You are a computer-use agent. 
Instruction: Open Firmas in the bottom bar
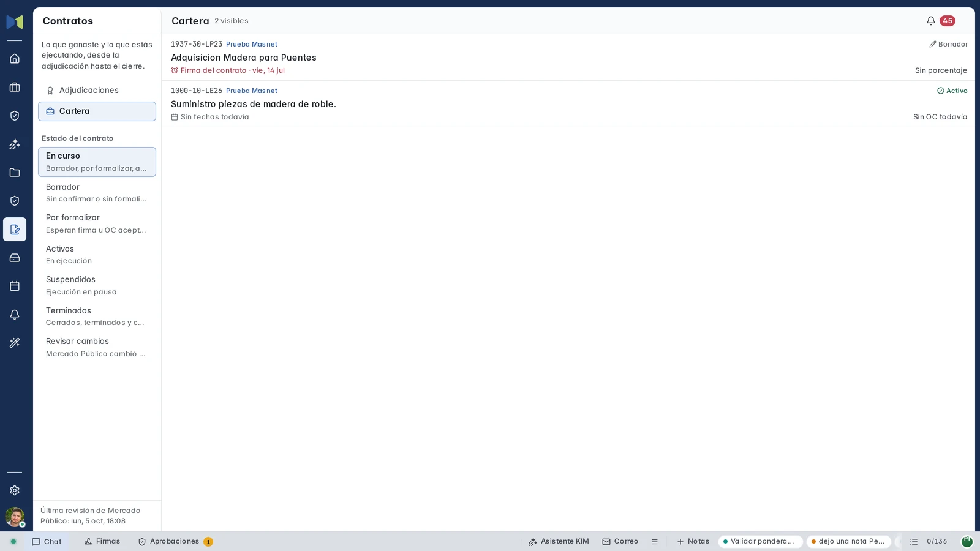[x=102, y=542]
